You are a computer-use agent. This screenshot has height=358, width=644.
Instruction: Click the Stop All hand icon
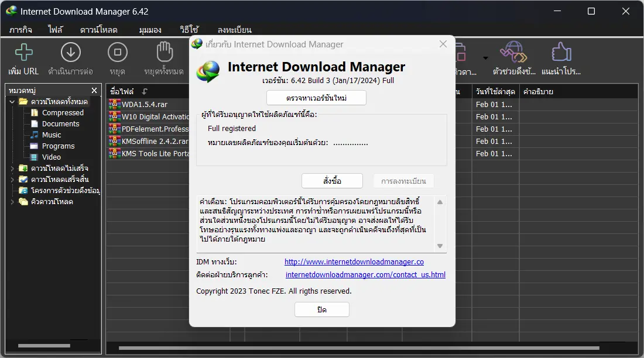point(165,52)
